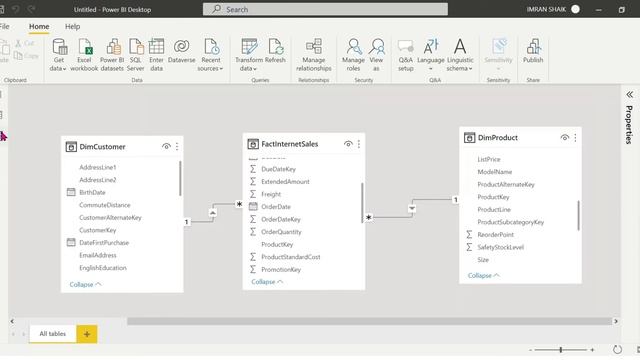Click View as roles button
Image resolution: width=640 pixels, height=360 pixels.
coord(376,55)
